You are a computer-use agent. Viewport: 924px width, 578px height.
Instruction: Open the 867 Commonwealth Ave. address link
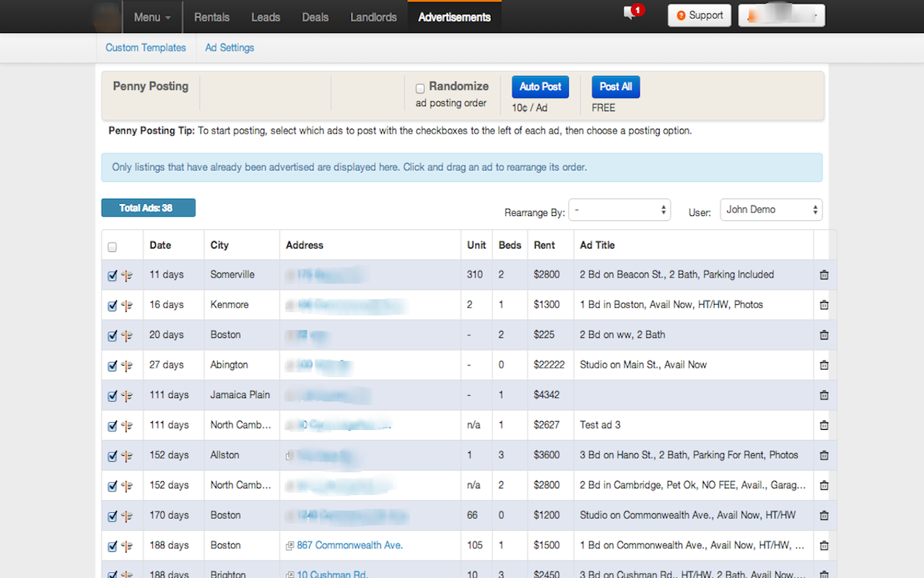click(349, 545)
